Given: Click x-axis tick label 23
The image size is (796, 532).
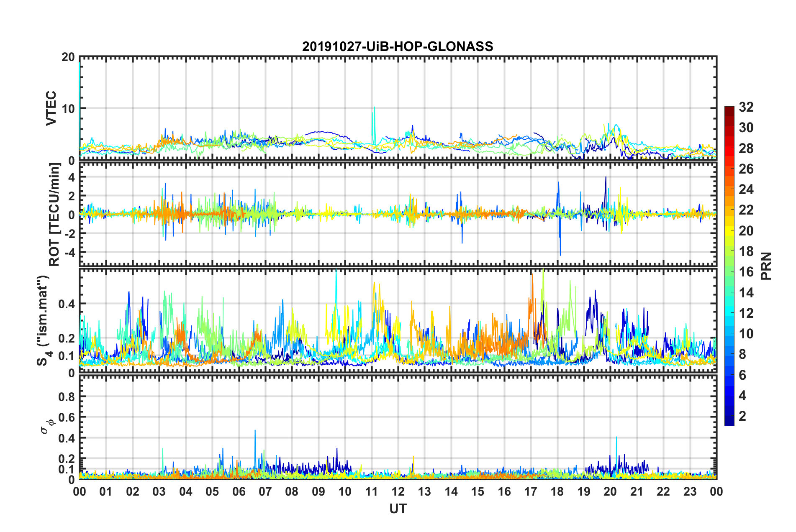Looking at the screenshot, I should tap(690, 491).
